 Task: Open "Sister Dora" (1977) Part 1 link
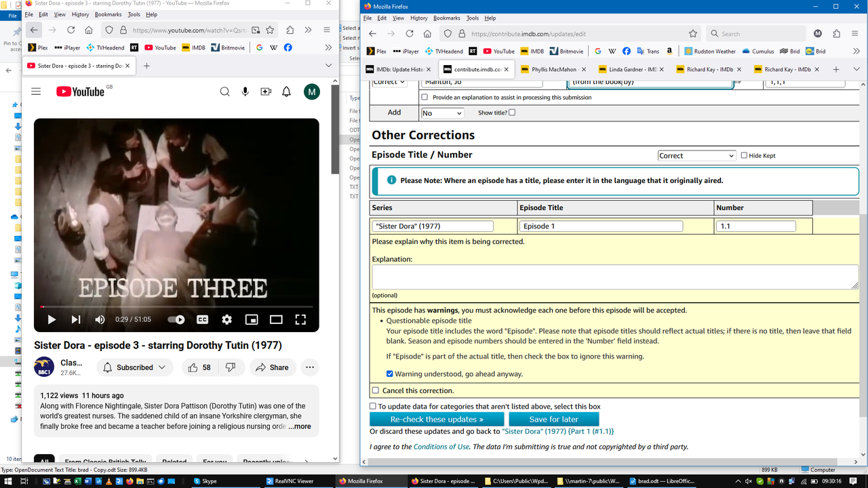tap(558, 431)
